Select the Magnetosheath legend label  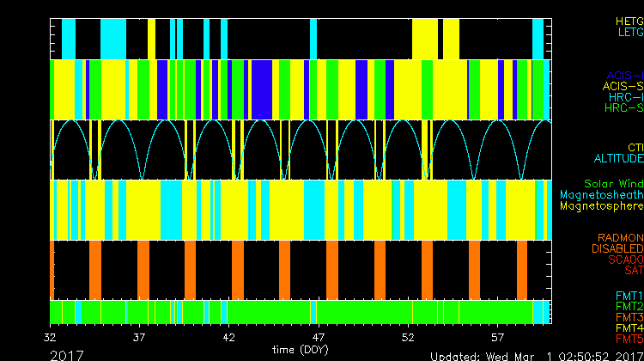(601, 195)
